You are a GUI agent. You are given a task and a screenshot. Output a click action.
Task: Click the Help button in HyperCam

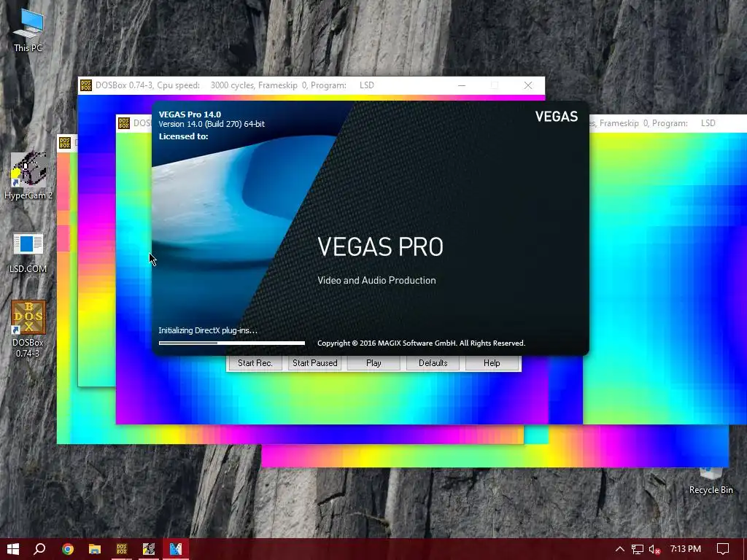492,363
